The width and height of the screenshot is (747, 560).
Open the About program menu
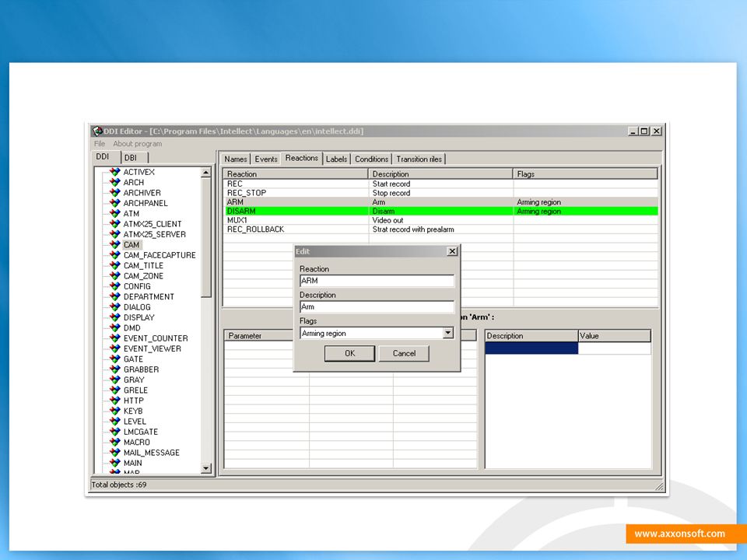[x=137, y=143]
